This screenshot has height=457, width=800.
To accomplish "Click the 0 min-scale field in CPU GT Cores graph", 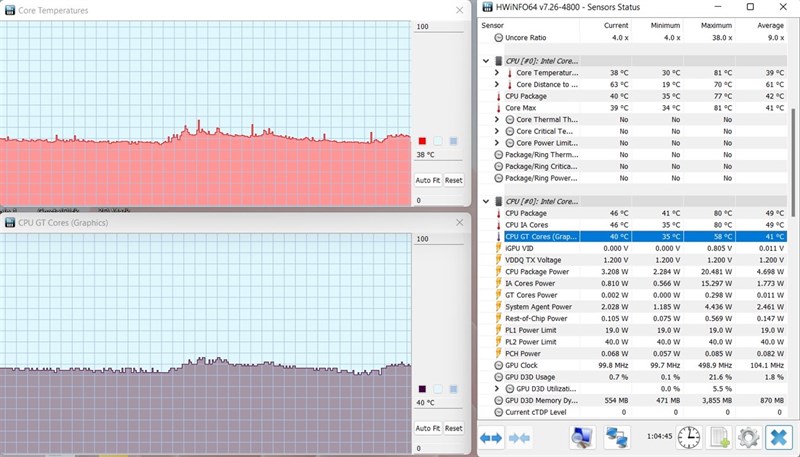I will pos(438,448).
